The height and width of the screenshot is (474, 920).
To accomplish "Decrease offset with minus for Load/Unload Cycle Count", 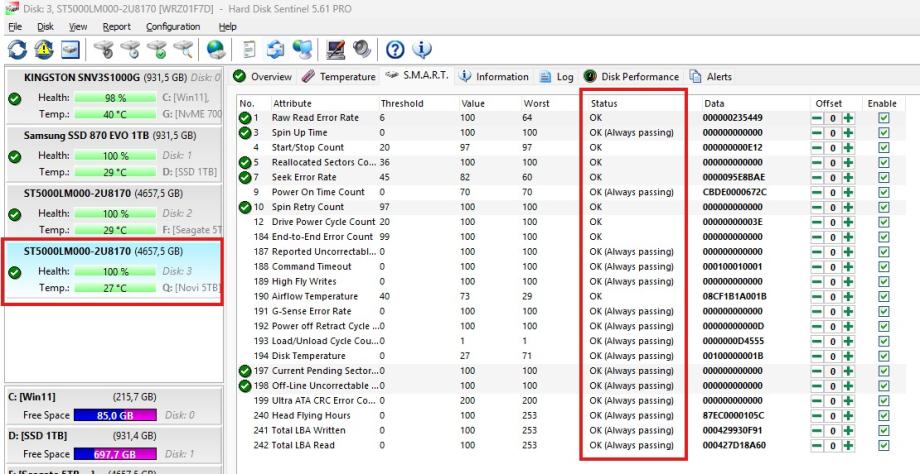I will 817,341.
